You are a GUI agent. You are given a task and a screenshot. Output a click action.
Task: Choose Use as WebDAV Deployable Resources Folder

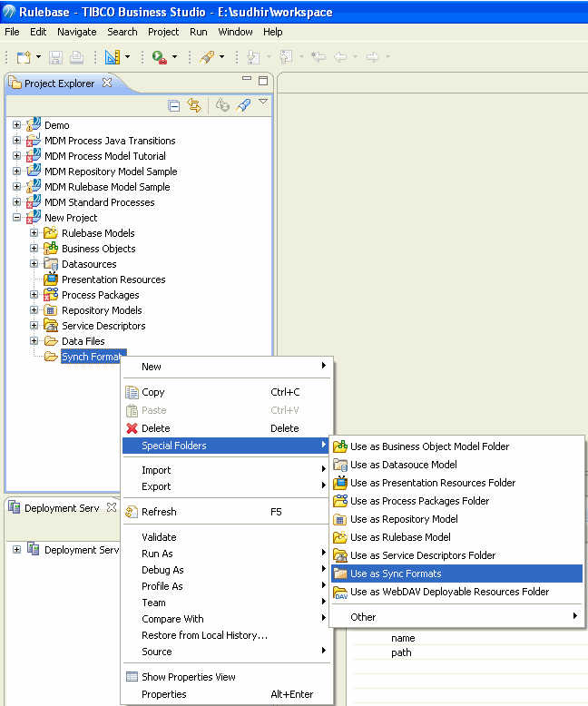click(x=456, y=592)
